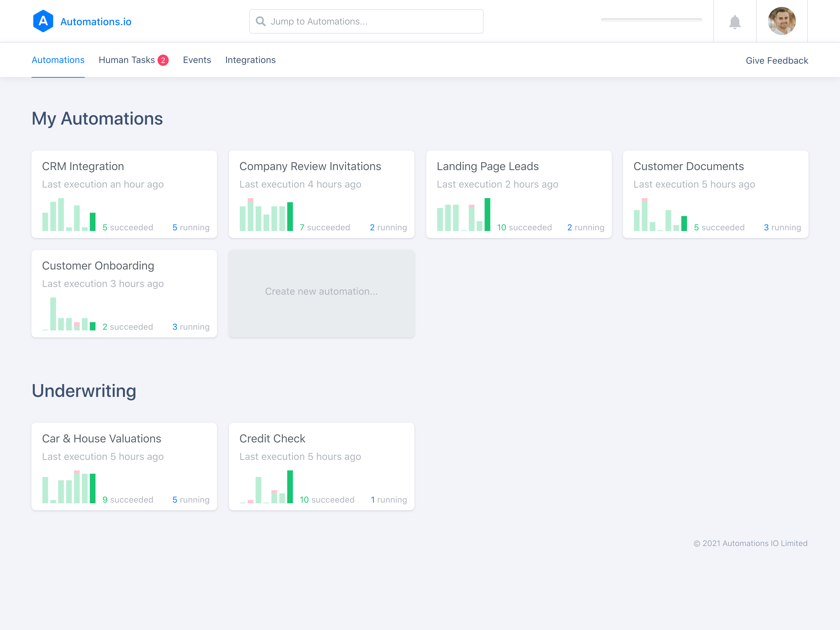Open the Customer Documents automation title
This screenshot has height=630, width=840.
(x=688, y=166)
